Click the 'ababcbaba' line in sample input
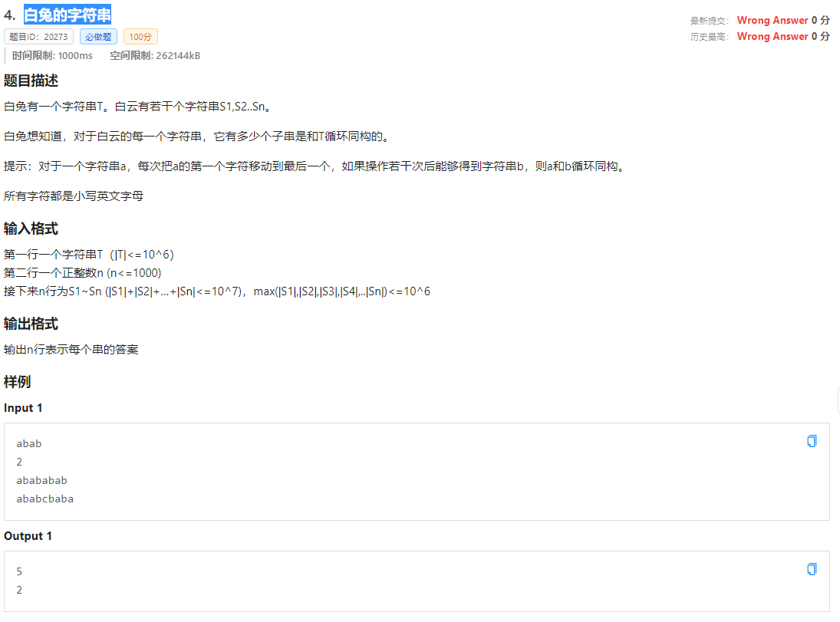 coord(44,499)
